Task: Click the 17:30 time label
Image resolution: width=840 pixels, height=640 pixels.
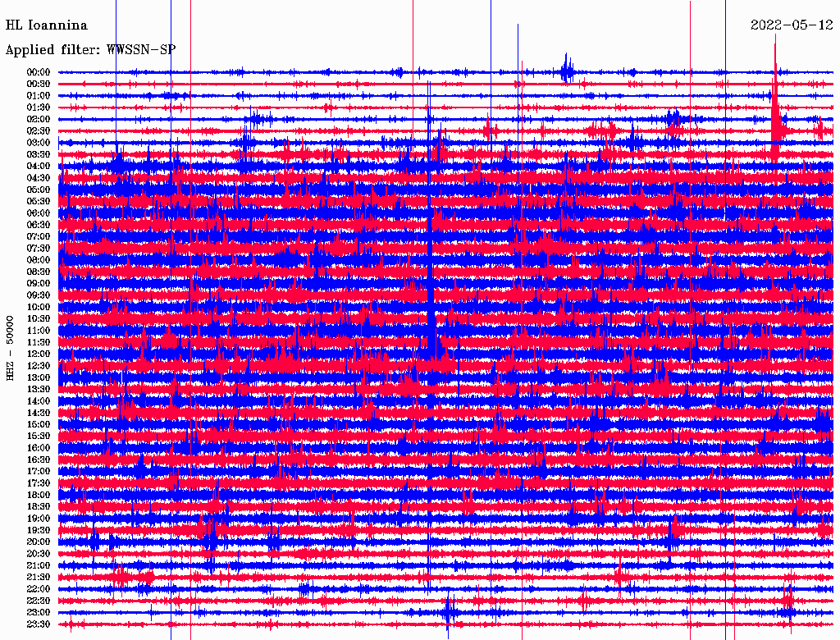Action: 39,483
